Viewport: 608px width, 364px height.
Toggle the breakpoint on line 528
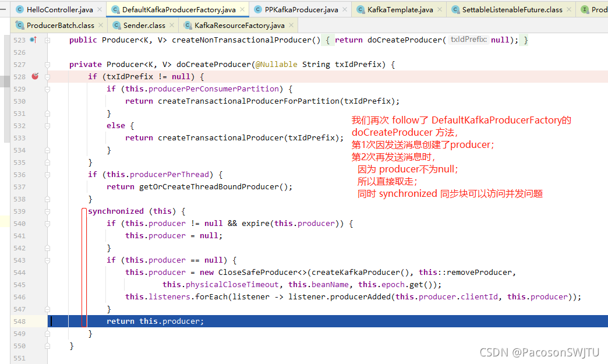(35, 76)
